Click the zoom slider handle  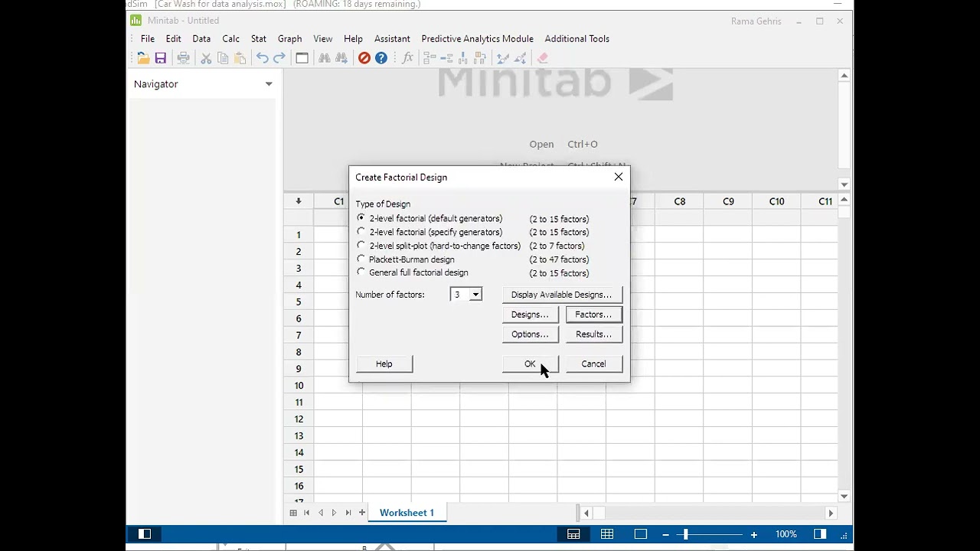pyautogui.click(x=685, y=534)
